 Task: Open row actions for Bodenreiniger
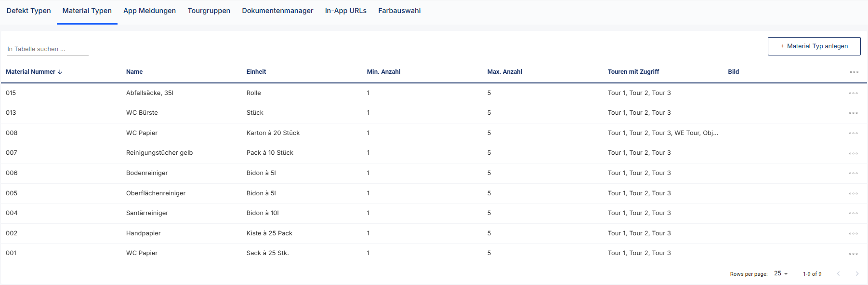click(x=853, y=173)
